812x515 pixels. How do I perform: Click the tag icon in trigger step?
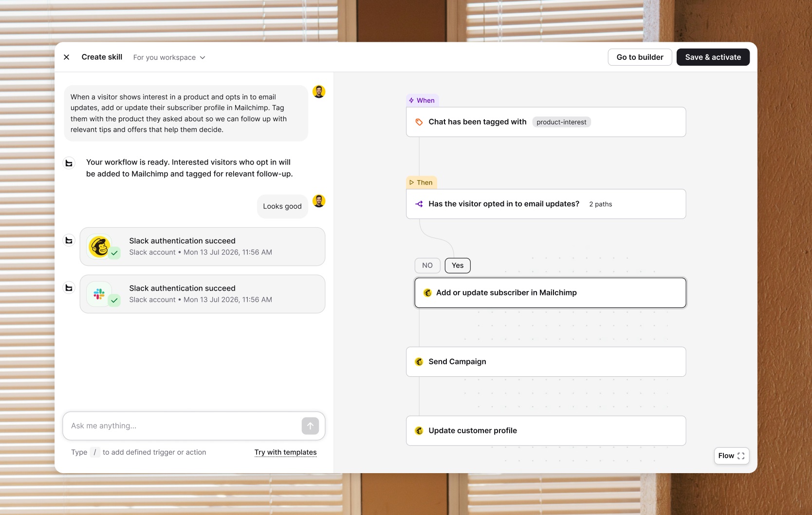419,122
